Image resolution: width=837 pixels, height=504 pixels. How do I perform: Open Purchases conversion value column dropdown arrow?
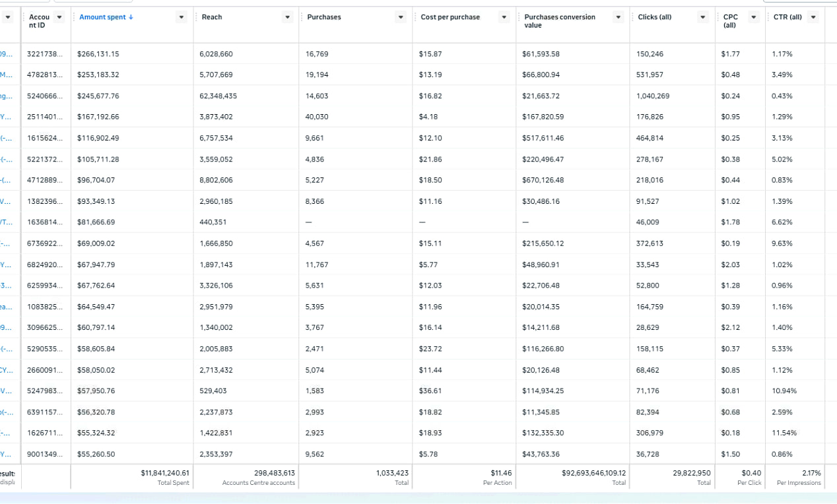[x=619, y=17]
